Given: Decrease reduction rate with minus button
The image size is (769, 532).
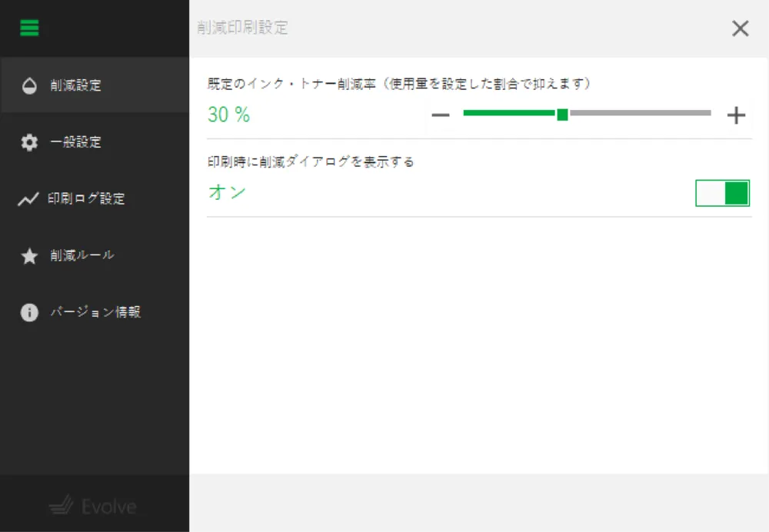Looking at the screenshot, I should 441,115.
